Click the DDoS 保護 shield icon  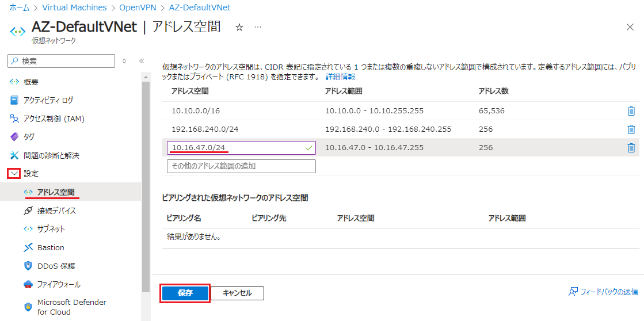click(28, 266)
